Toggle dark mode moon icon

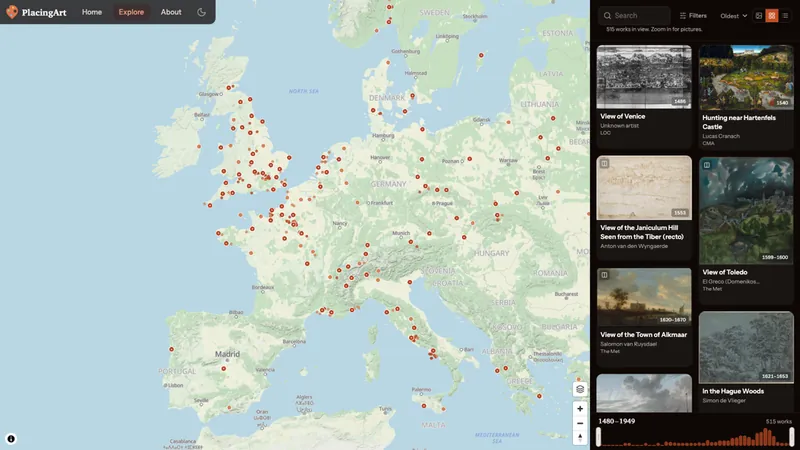tap(202, 12)
